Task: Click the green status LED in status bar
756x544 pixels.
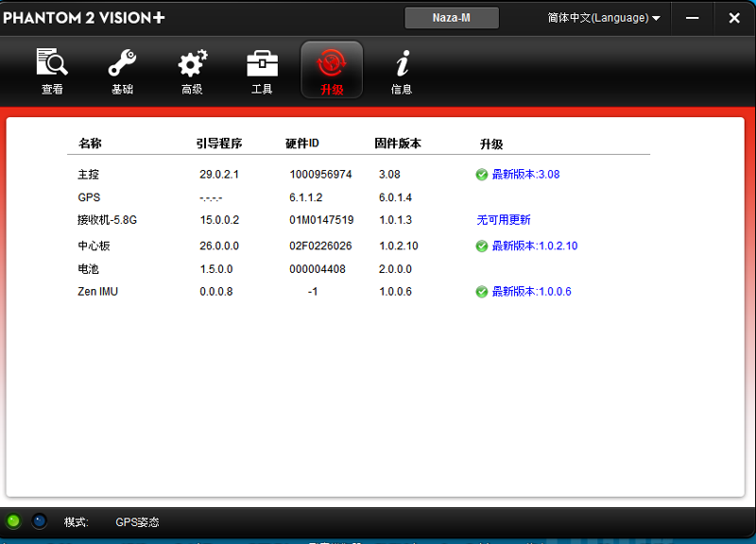Action: click(x=13, y=521)
